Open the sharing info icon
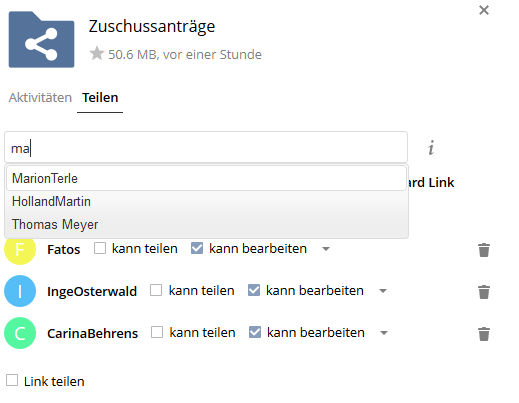Screen dimensions: 519x403 tap(431, 148)
